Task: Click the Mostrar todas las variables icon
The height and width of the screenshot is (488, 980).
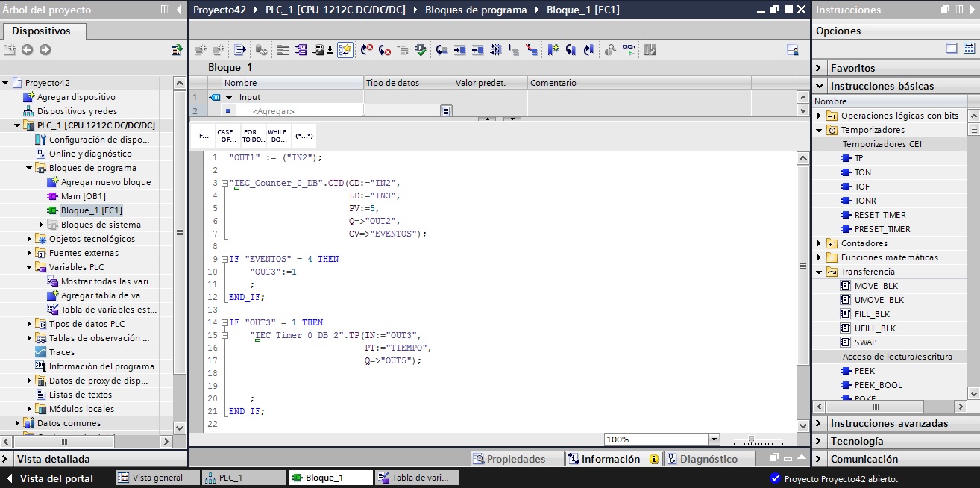Action: (53, 281)
